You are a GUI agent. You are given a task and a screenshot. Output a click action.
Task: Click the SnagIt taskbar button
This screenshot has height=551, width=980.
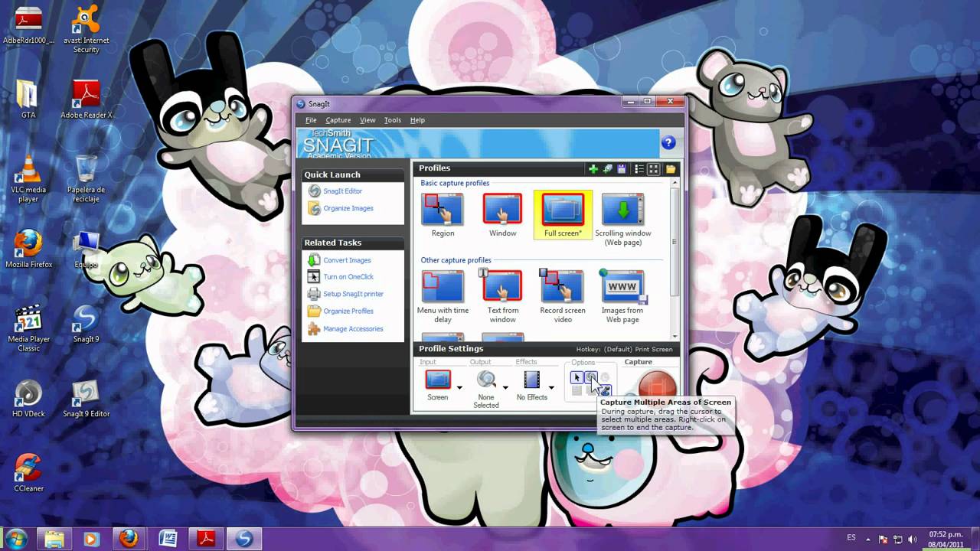(x=244, y=539)
